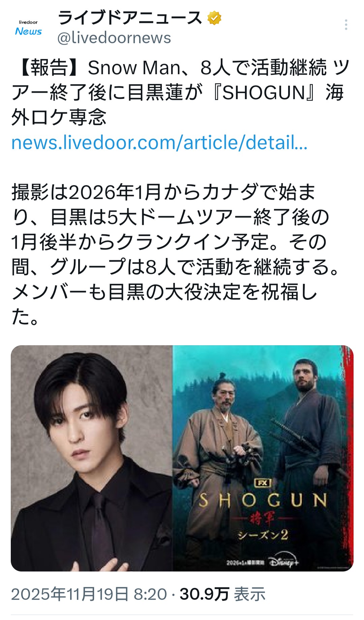Tap the シーズン2 label on the poster
Image resolution: width=364 pixels, height=620 pixels.
coord(263,535)
